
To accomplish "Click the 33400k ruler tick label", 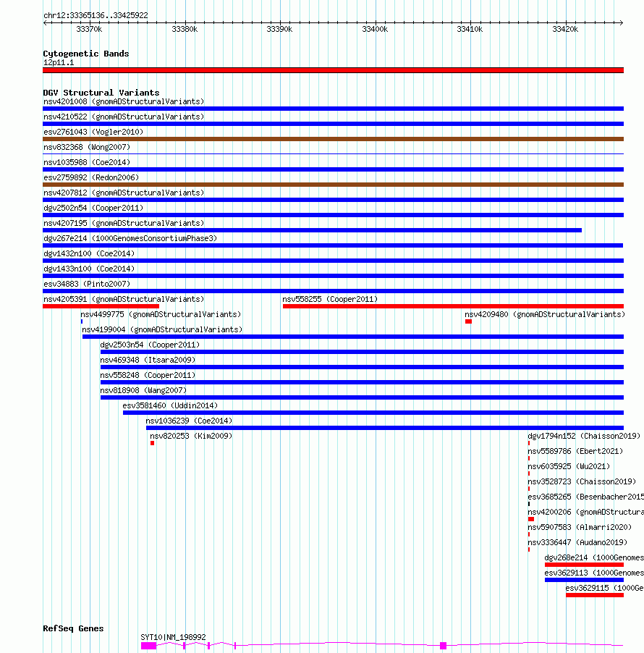I will click(375, 29).
